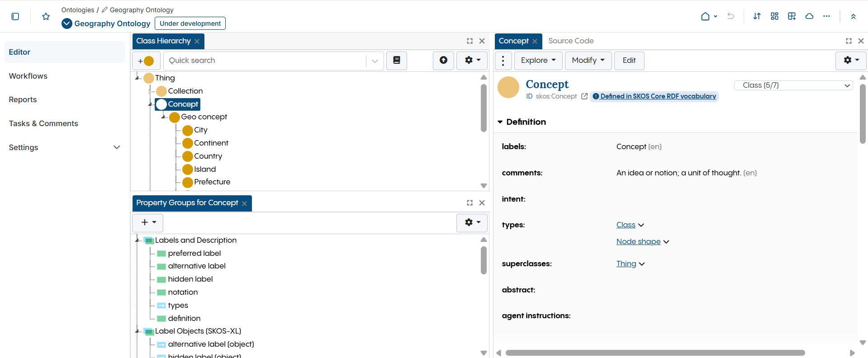This screenshot has width=868, height=358.
Task: Open the four-squares panels icon
Action: coord(774,16)
